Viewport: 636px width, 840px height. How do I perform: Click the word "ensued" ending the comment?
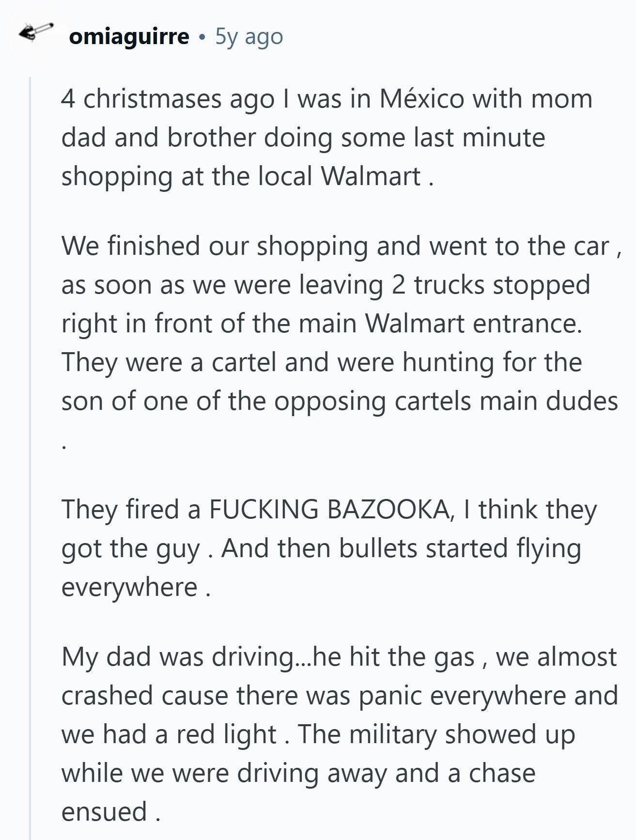104,811
